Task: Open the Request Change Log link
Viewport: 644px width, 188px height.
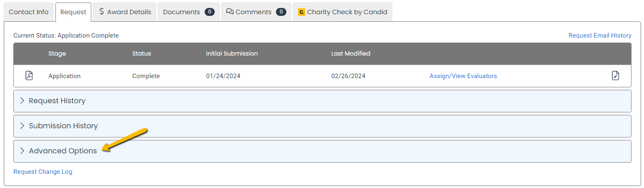Action: coord(43,172)
